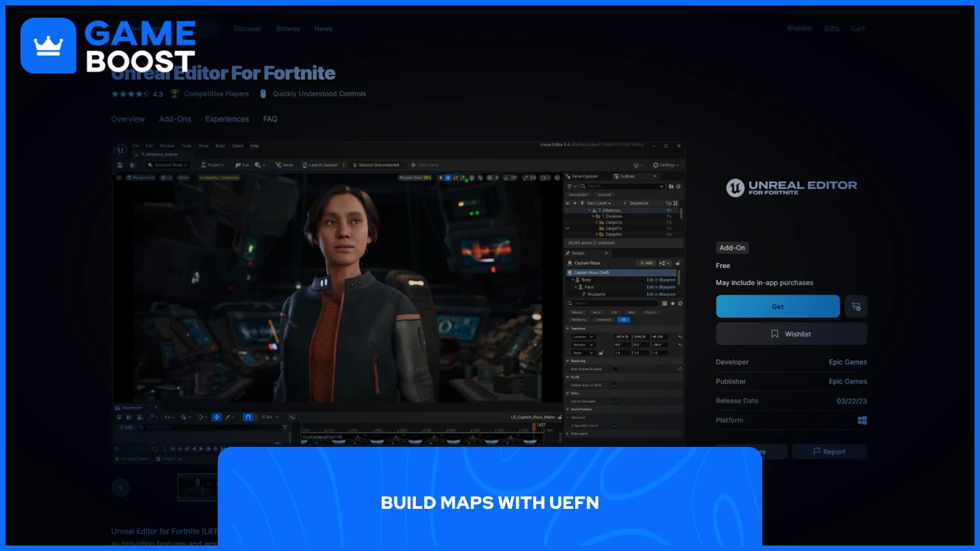The height and width of the screenshot is (551, 980).
Task: Click the Rotation Z value field showing -88.0
Action: coord(657,345)
